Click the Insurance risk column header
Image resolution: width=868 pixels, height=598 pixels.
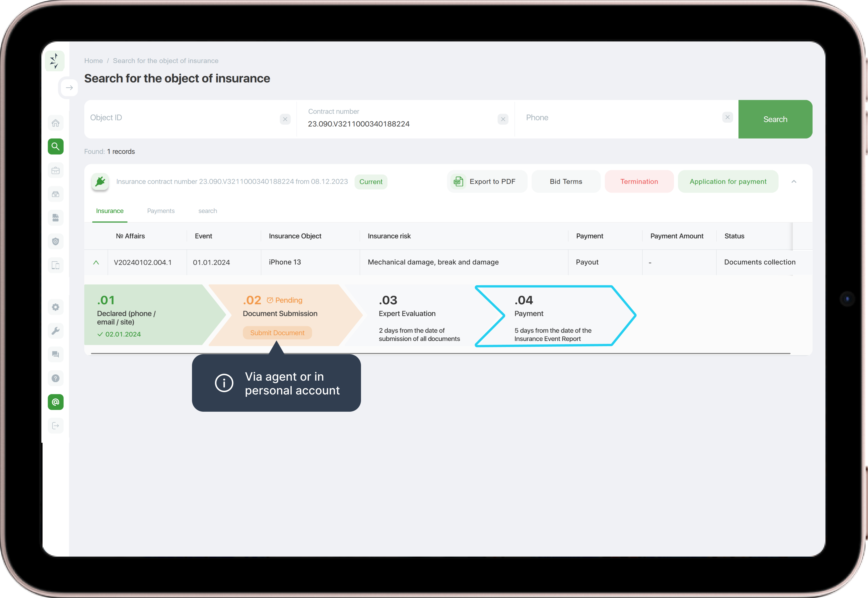[x=389, y=236]
